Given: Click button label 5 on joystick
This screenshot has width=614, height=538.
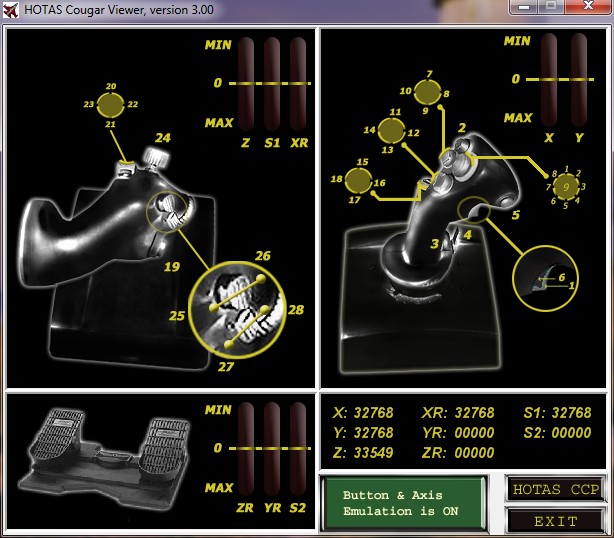Looking at the screenshot, I should coord(516,215).
